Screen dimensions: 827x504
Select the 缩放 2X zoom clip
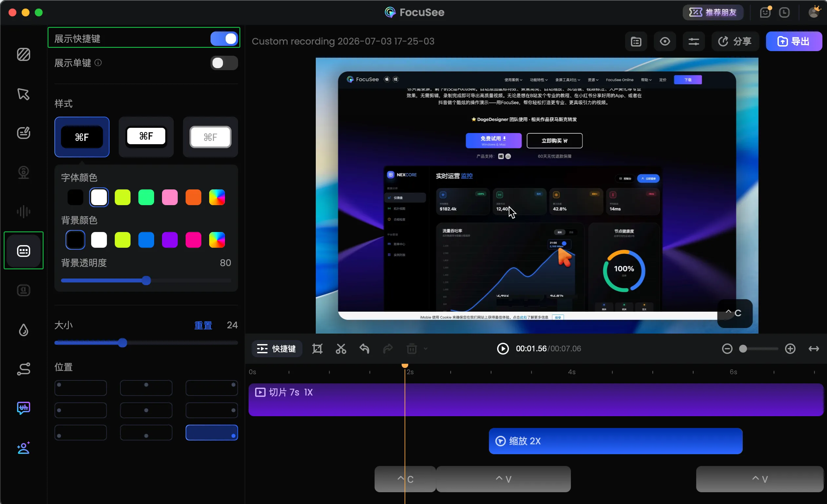(x=615, y=441)
